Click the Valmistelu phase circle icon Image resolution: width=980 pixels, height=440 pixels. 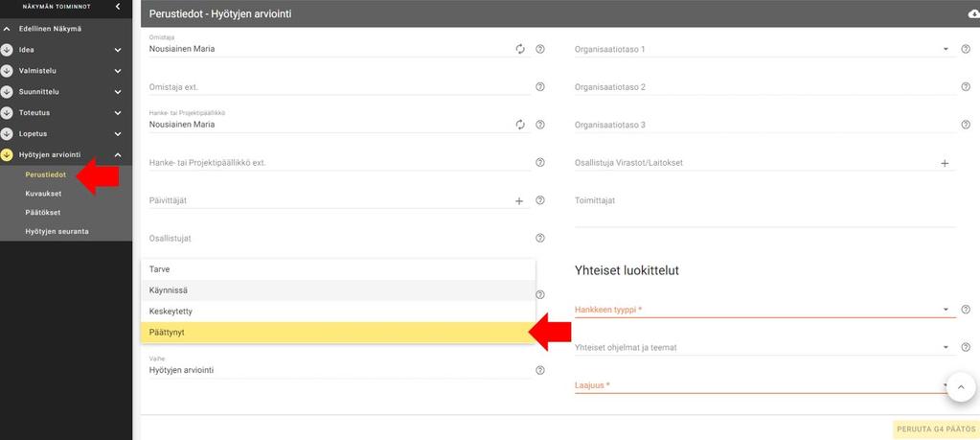[7, 71]
